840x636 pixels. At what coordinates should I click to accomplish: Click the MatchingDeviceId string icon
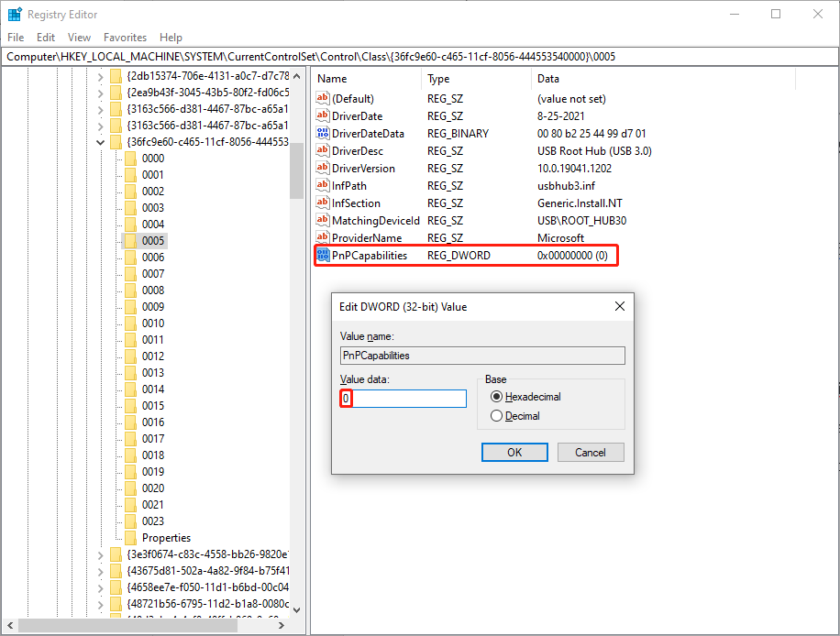click(x=323, y=220)
